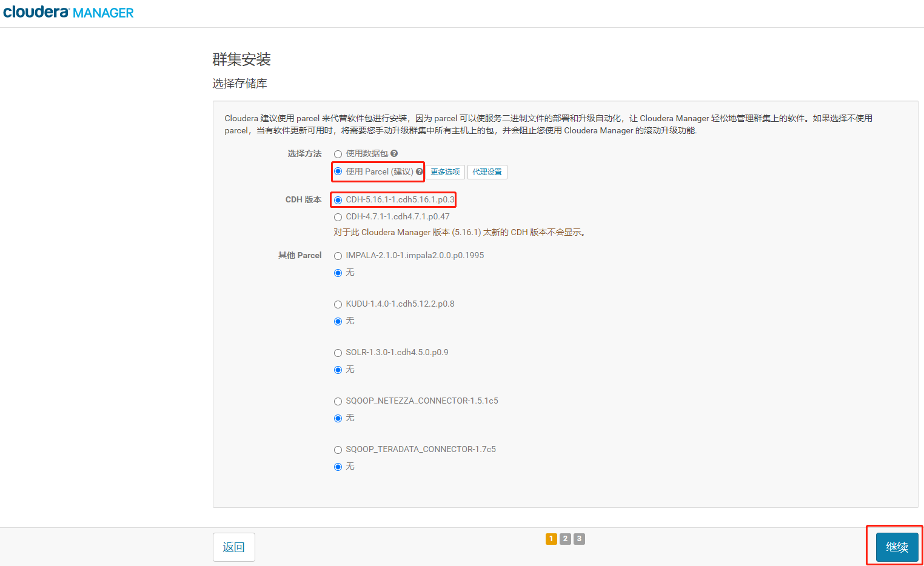Enable the KUDU-1.4.0-1 parcel
924x566 pixels.
pyautogui.click(x=338, y=304)
